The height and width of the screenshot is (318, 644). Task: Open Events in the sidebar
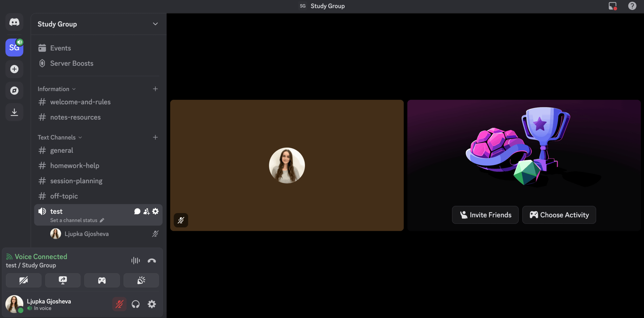(x=98, y=48)
